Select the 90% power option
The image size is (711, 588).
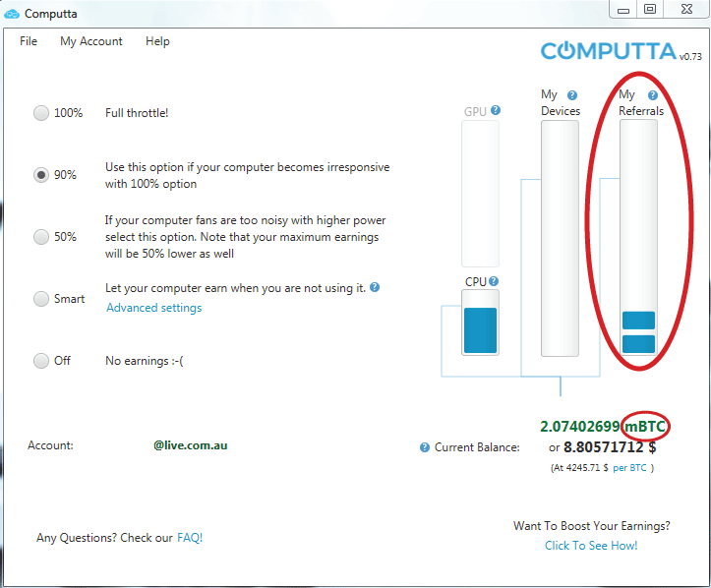[40, 175]
